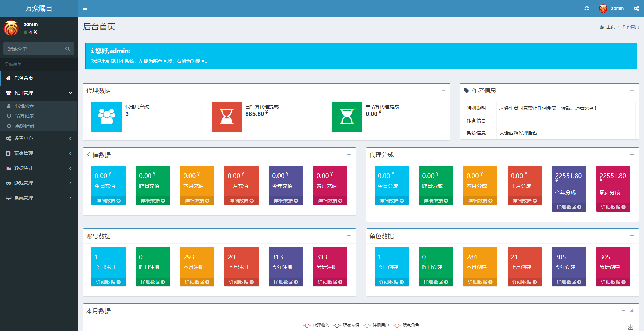
Task: Open 详细数据 under 累计注册
Action: 330,282
